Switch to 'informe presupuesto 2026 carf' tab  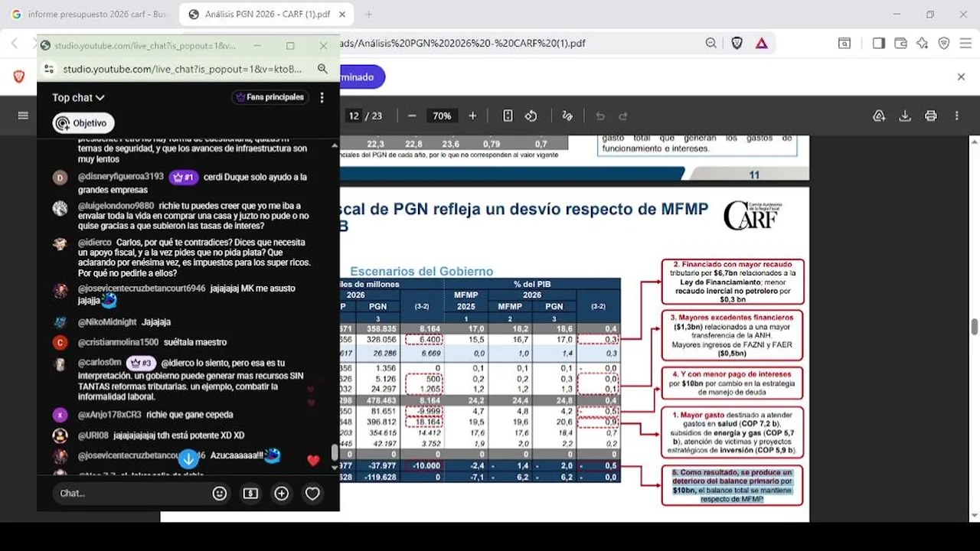pyautogui.click(x=89, y=15)
